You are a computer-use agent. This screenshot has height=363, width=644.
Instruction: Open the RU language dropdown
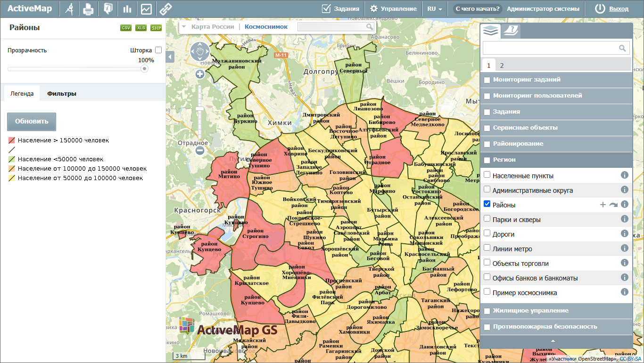[435, 8]
